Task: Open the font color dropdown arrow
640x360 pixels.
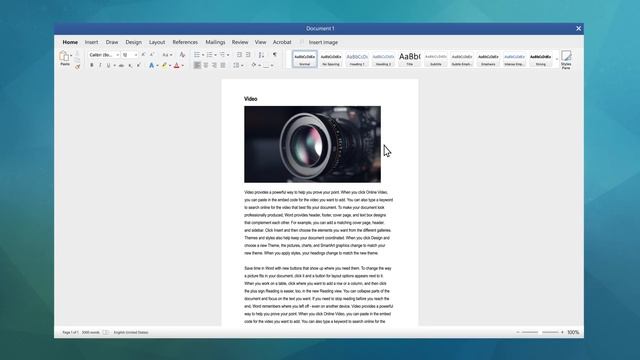Action: coord(182,66)
